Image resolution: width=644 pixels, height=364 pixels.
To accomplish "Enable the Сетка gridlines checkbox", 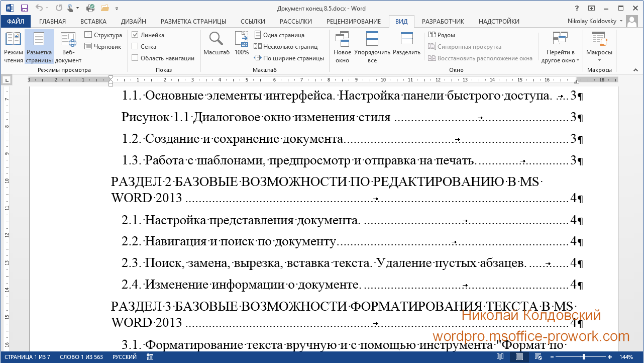I will pyautogui.click(x=135, y=46).
